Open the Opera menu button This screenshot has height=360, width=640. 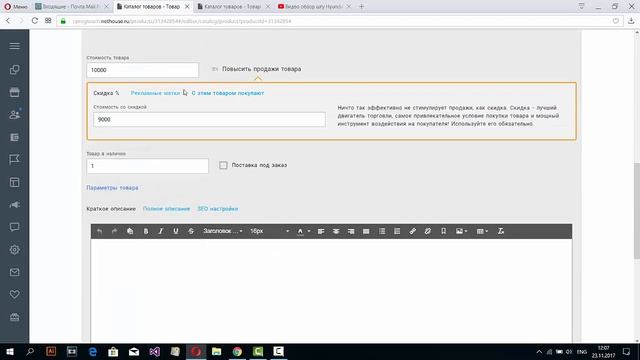click(x=16, y=7)
